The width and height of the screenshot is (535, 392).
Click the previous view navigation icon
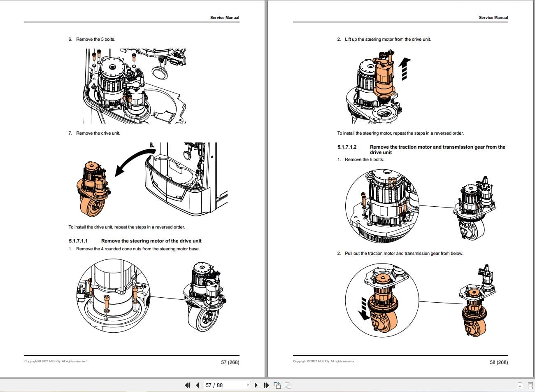click(x=277, y=385)
